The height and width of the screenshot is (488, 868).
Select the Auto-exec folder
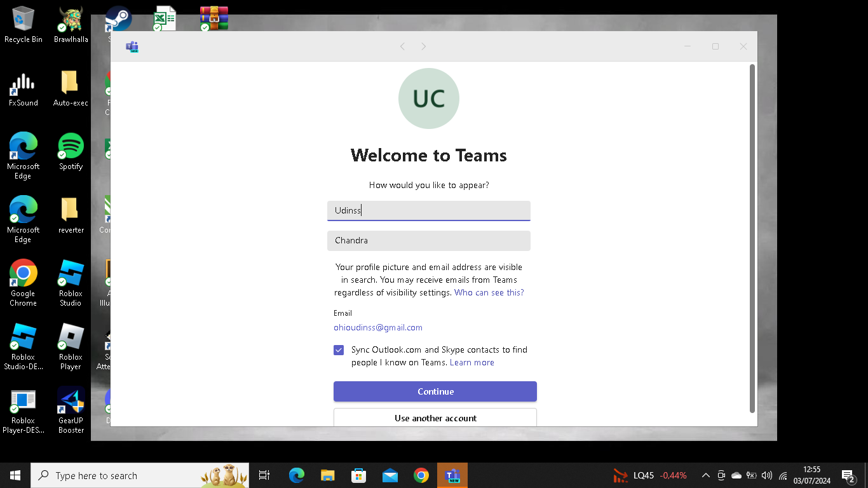[x=71, y=88]
